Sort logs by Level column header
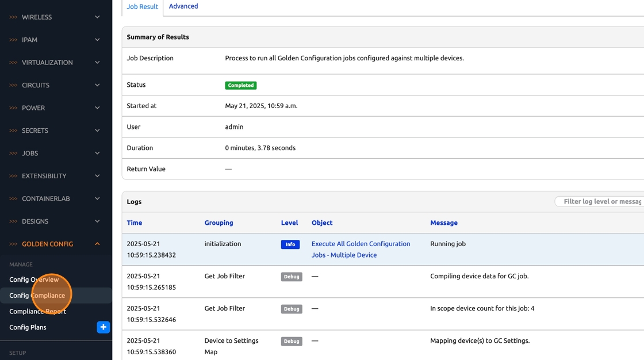This screenshot has height=360, width=644. tap(289, 223)
